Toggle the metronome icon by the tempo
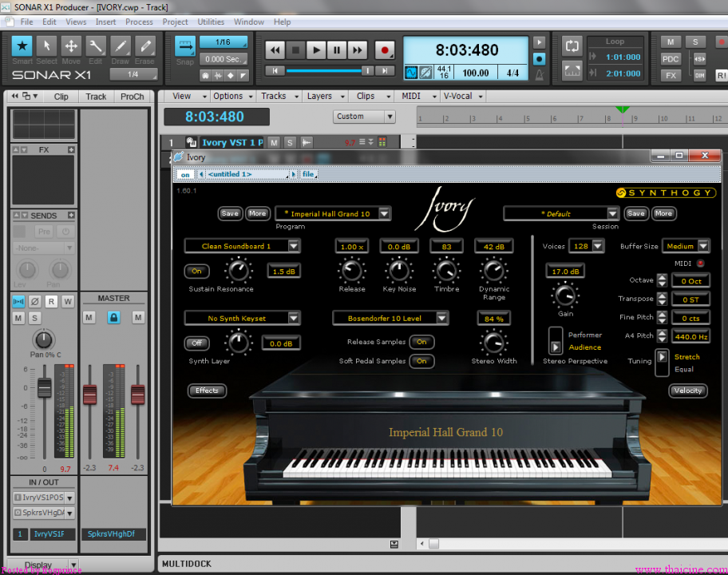Viewport: 728px width, 575px height. pos(539,74)
